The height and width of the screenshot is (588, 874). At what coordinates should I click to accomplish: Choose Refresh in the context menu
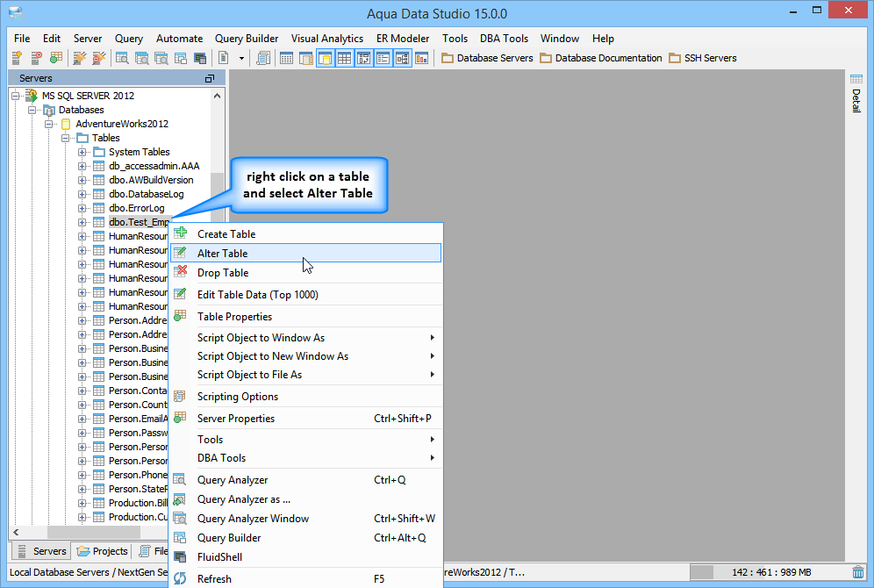click(x=306, y=578)
